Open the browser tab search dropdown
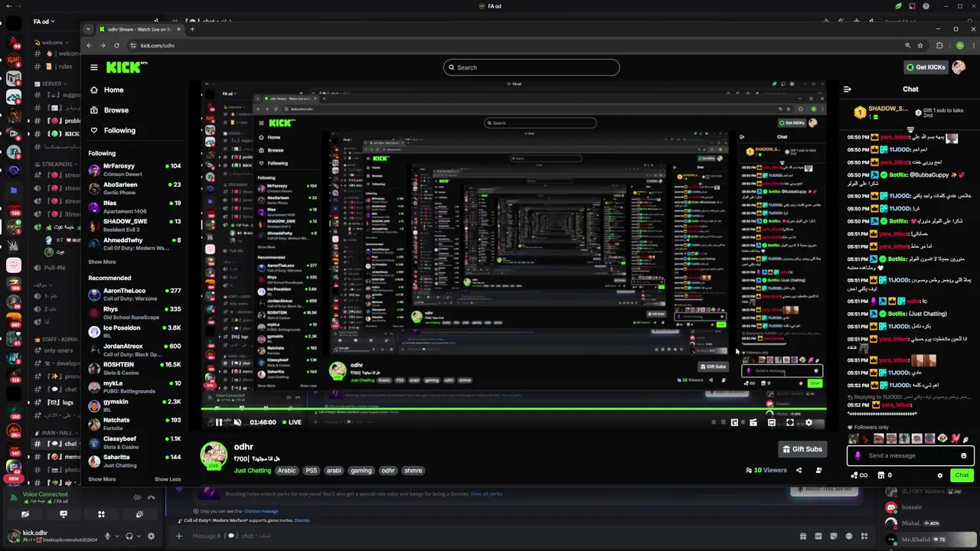This screenshot has width=980, height=551. point(89,29)
